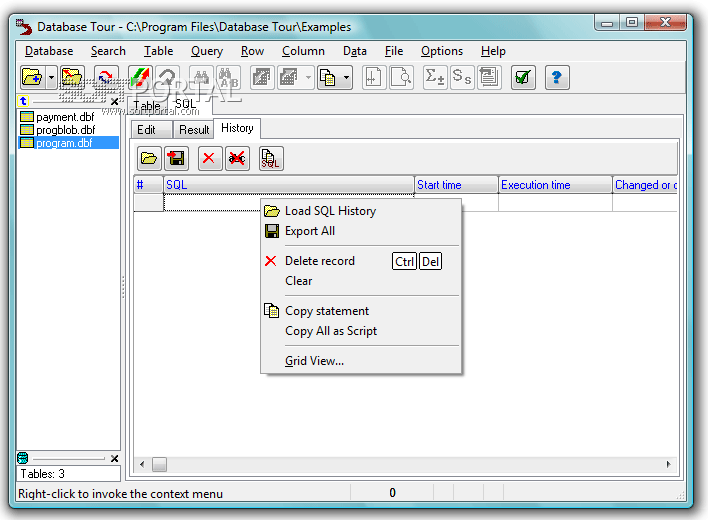Click the print preview magnifier icon
Image resolution: width=708 pixels, height=520 pixels.
(401, 78)
